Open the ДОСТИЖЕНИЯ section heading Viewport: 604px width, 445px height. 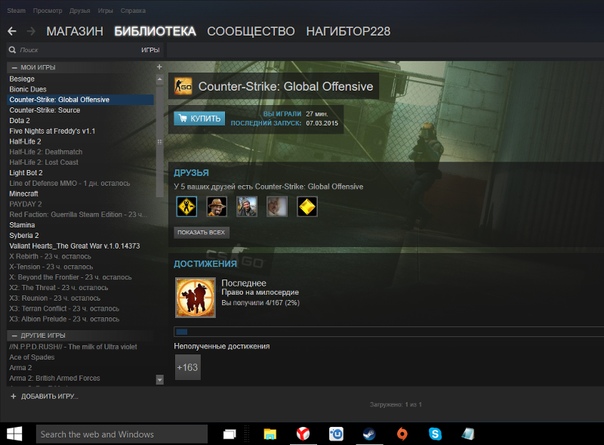click(x=205, y=264)
